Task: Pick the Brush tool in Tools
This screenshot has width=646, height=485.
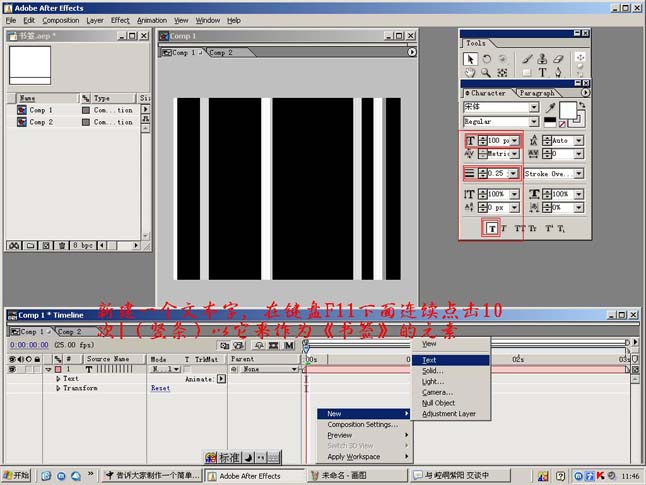Action: tap(527, 59)
